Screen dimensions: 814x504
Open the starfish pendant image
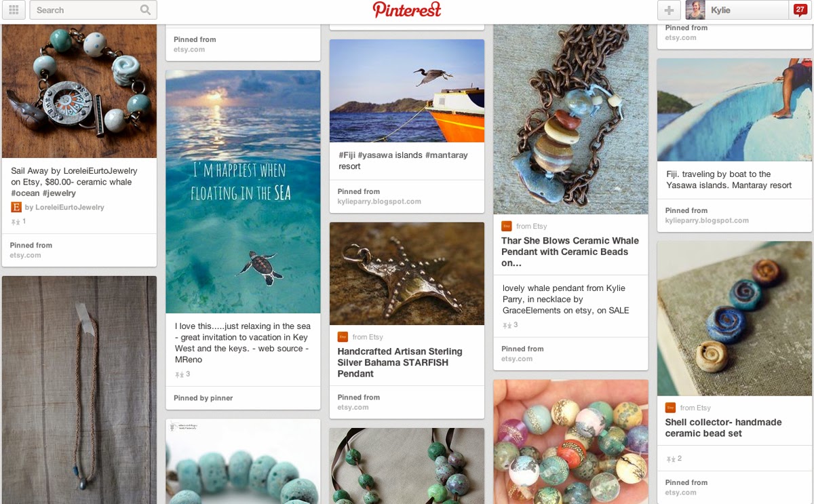[x=407, y=273]
